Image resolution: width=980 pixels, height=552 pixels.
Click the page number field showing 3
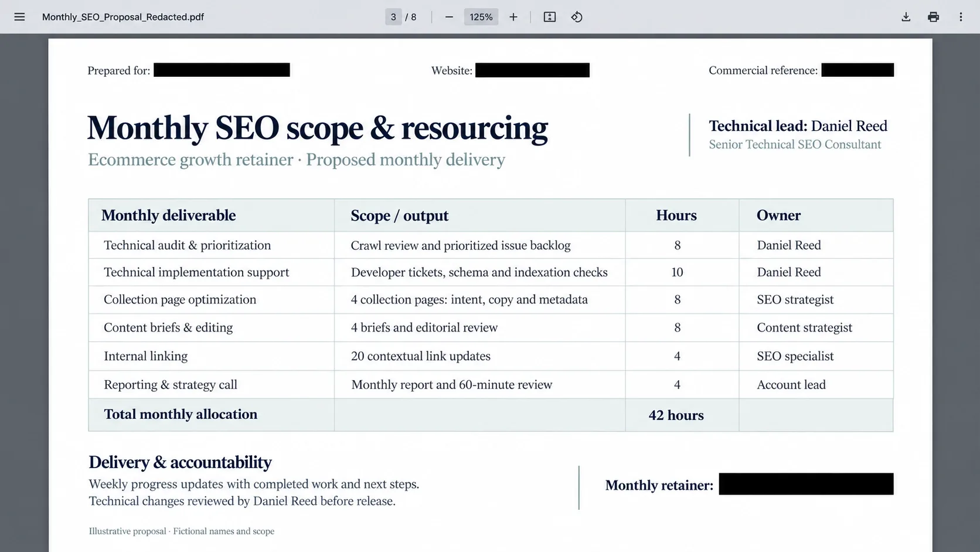pos(393,17)
